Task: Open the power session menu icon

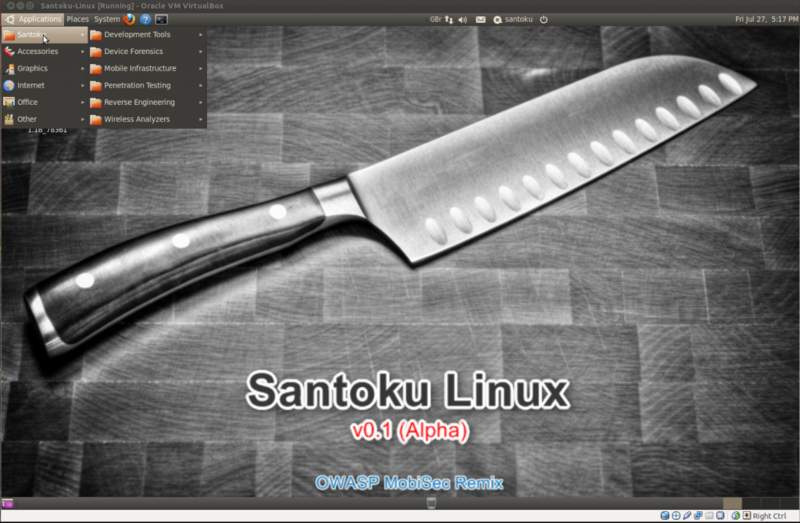Action: (544, 19)
